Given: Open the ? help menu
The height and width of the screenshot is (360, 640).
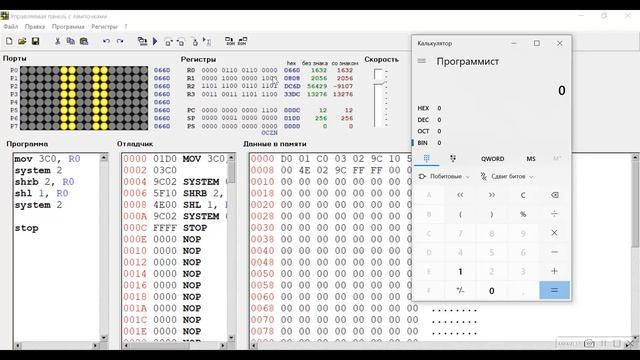Looking at the screenshot, I should [x=126, y=27].
